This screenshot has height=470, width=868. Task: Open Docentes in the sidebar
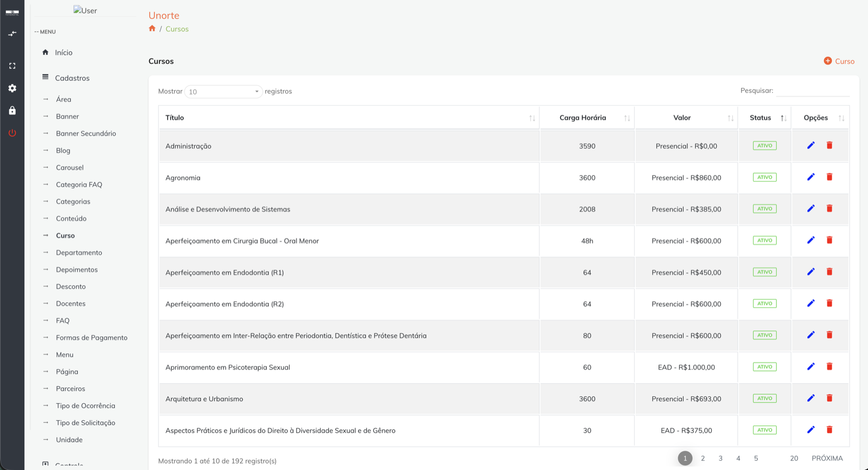click(x=71, y=303)
